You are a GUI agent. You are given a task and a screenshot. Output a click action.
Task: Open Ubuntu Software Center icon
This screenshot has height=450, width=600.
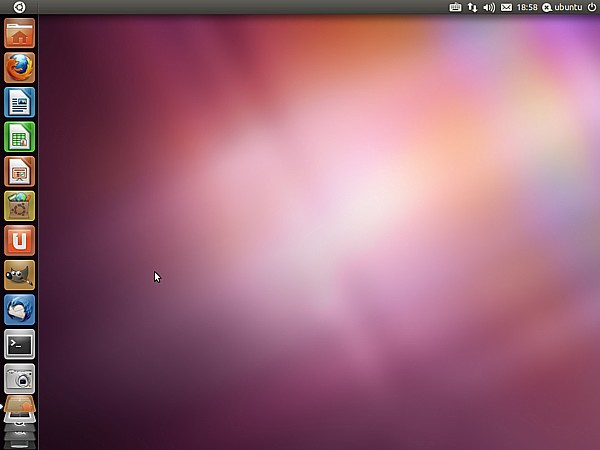[x=20, y=206]
